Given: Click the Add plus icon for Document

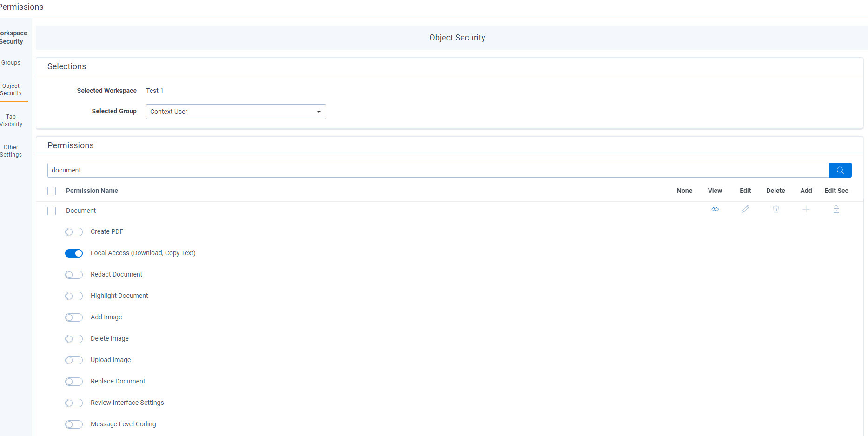Looking at the screenshot, I should point(806,209).
